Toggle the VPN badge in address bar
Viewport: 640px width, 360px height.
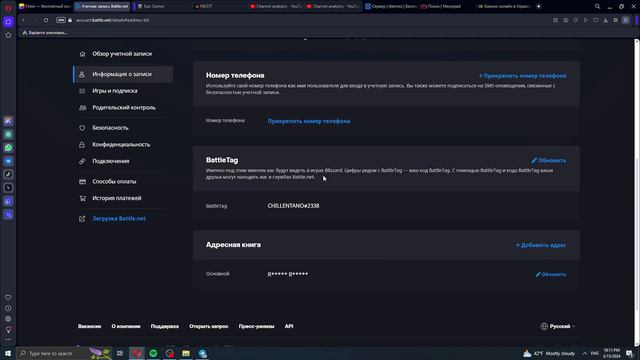61,20
